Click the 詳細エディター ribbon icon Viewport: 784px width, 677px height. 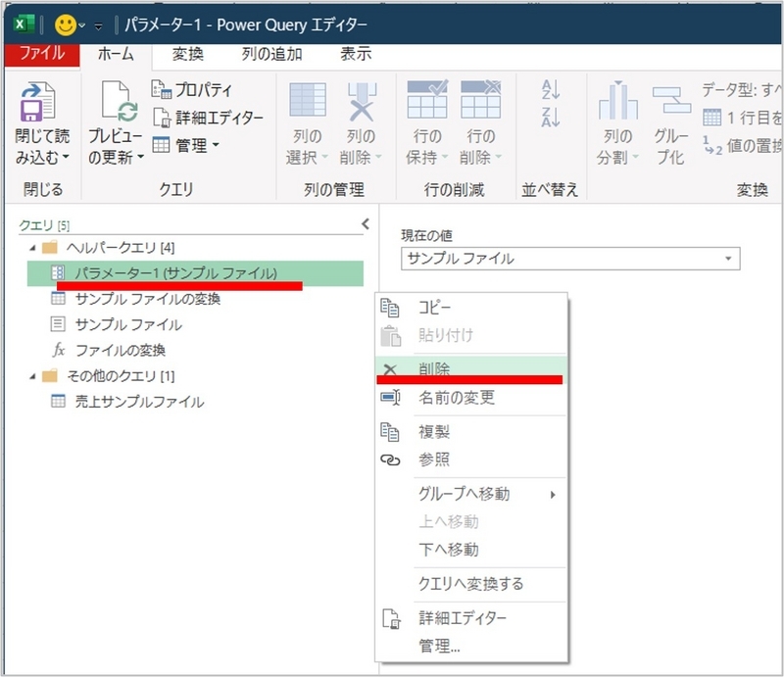pos(162,118)
